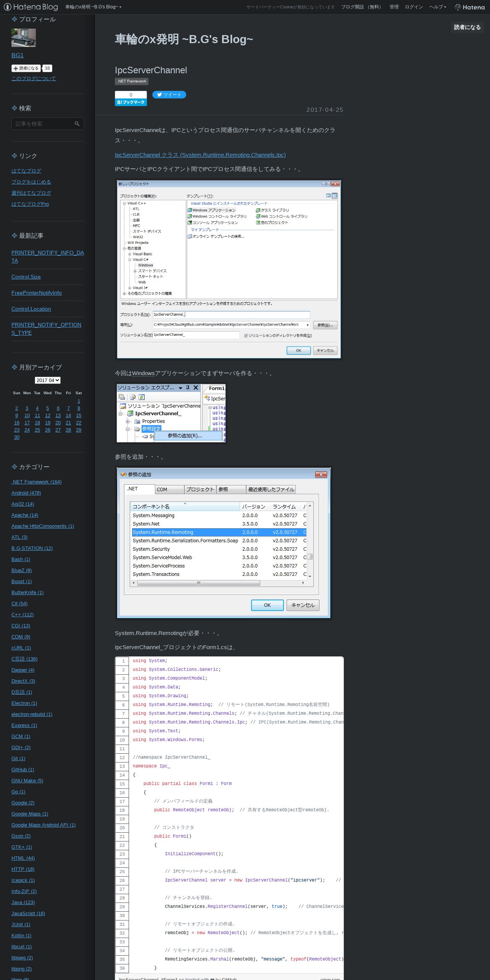Viewport: 490px width, 980px height.
Task: Open category .NET Framework (164)
Action: (36, 482)
